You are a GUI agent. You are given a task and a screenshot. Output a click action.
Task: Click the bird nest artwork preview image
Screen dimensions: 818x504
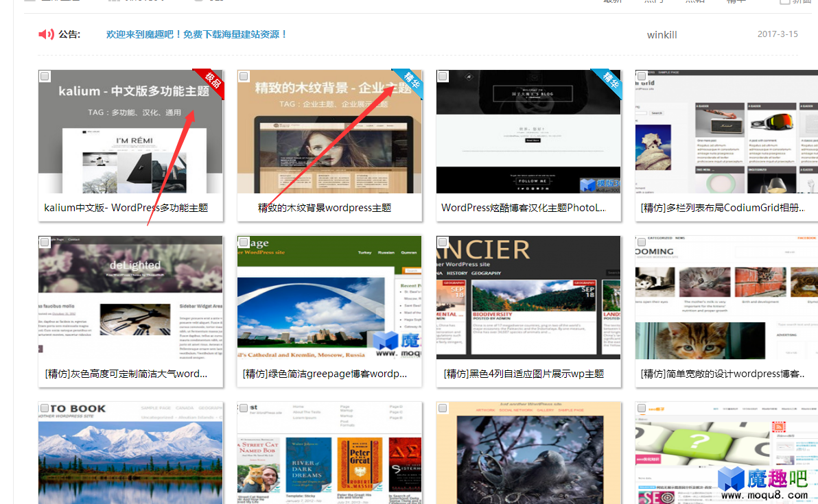528,453
